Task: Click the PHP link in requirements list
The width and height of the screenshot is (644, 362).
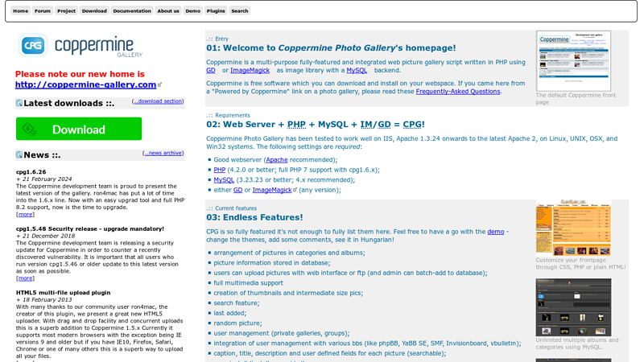Action: coord(219,170)
